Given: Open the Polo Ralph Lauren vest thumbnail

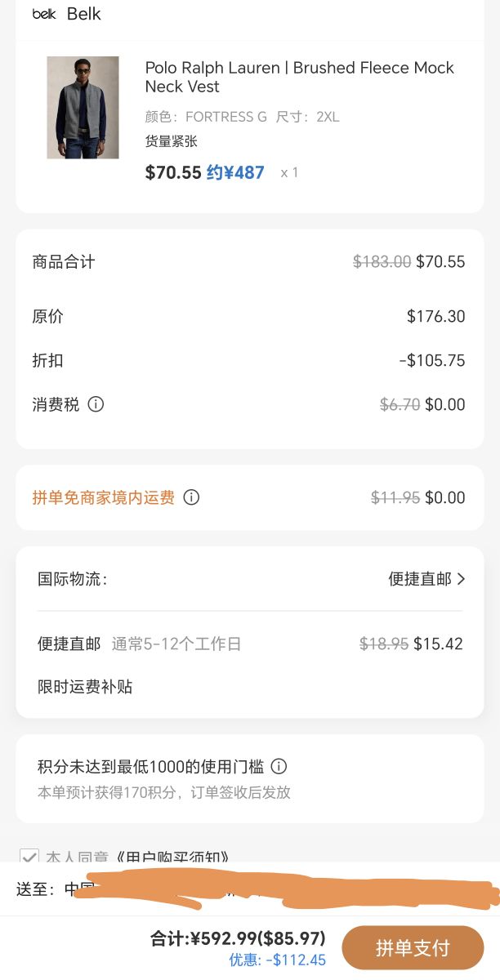Looking at the screenshot, I should 83,108.
